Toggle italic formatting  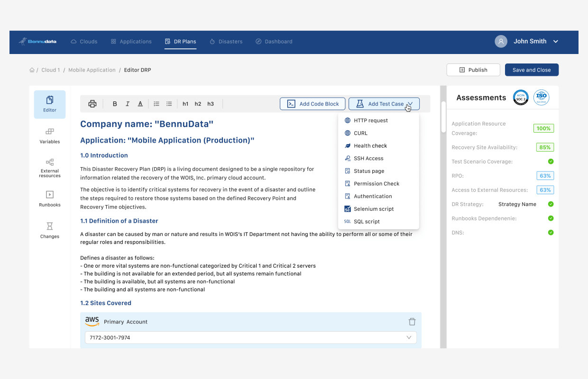(x=128, y=104)
